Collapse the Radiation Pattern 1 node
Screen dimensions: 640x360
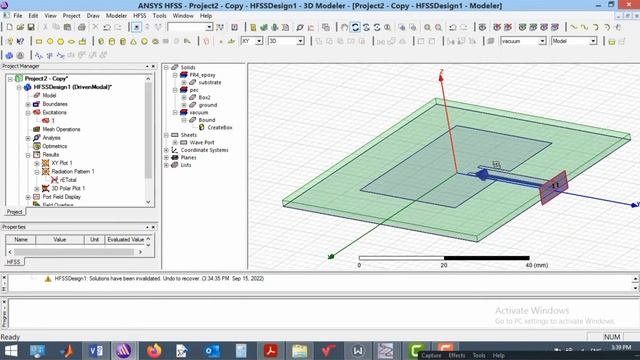click(x=37, y=172)
